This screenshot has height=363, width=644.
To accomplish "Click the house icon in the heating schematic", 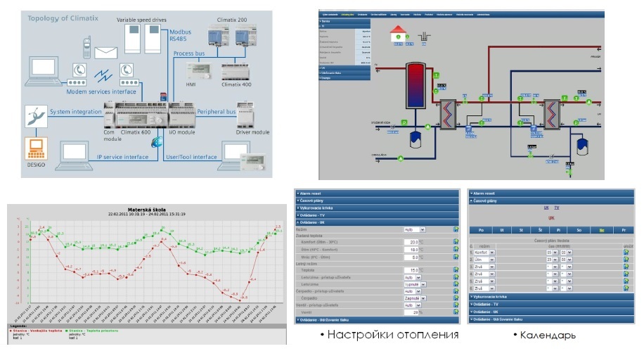I will pos(399,31).
